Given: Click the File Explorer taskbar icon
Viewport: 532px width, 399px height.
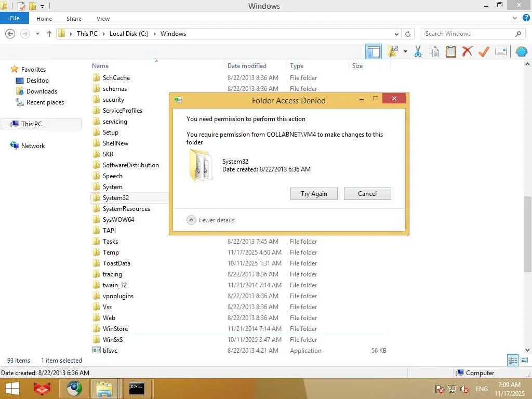Looking at the screenshot, I should point(104,389).
